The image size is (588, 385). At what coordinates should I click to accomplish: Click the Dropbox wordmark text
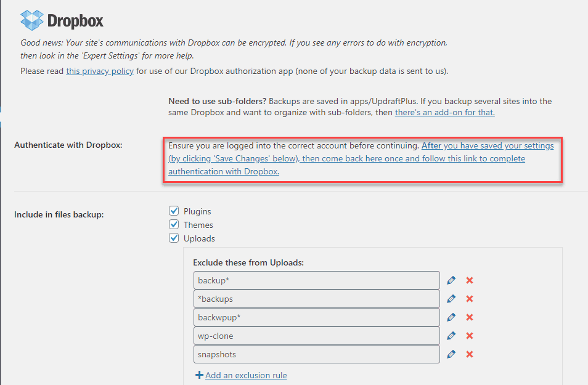pos(75,21)
